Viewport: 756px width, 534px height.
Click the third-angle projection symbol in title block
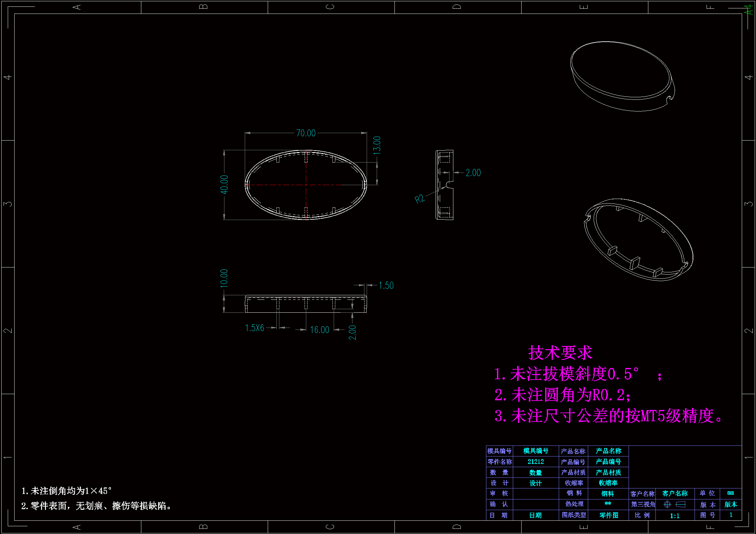674,504
